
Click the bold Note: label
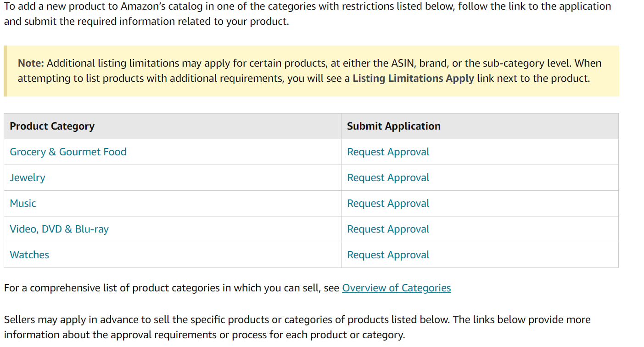(31, 63)
